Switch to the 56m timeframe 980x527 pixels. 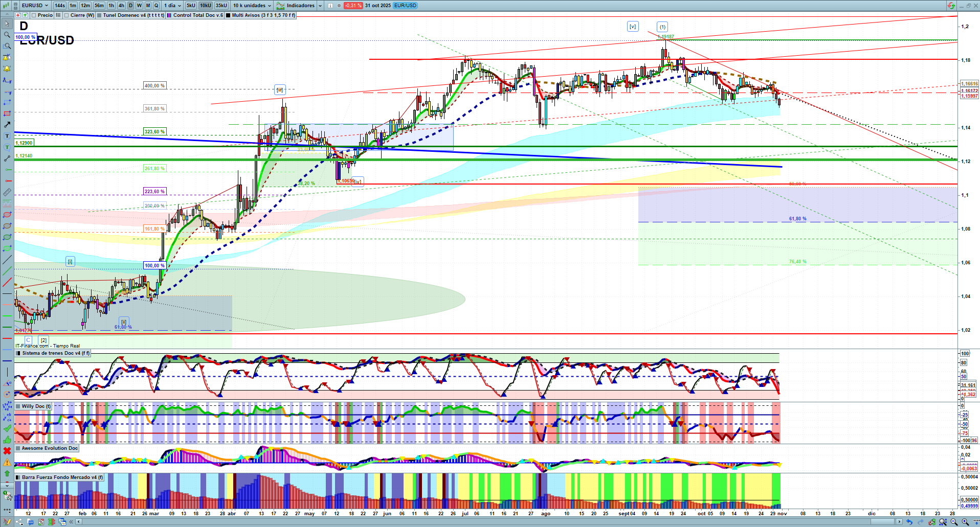99,5
